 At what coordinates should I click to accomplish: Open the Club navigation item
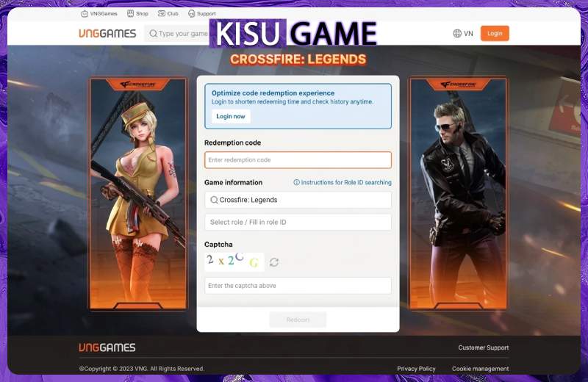click(168, 13)
